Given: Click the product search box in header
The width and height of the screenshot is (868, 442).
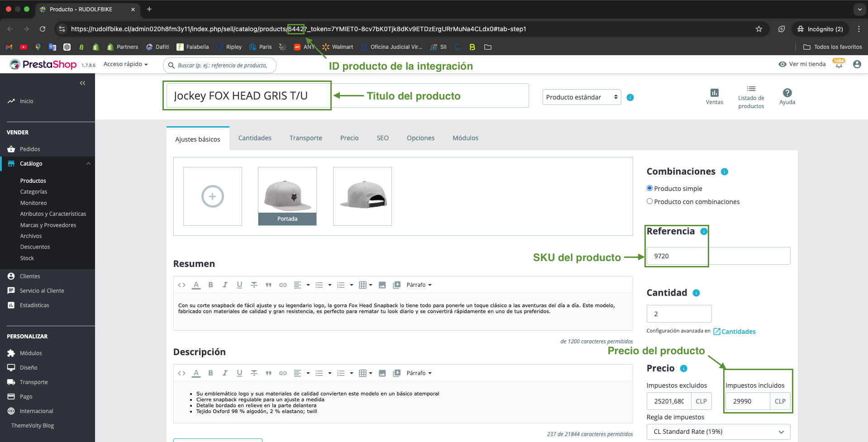Looking at the screenshot, I should (x=219, y=65).
